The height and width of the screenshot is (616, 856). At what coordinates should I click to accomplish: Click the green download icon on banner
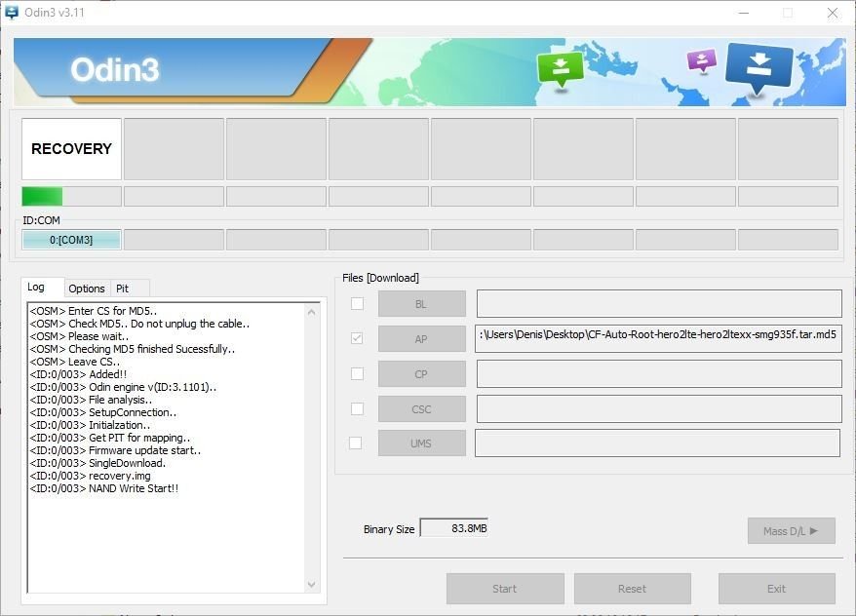(x=561, y=70)
